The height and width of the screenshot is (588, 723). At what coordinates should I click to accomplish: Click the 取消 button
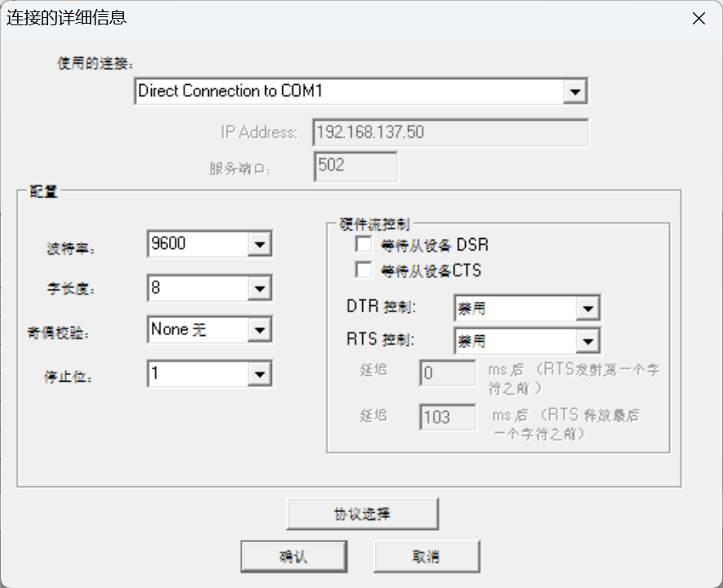pos(426,555)
